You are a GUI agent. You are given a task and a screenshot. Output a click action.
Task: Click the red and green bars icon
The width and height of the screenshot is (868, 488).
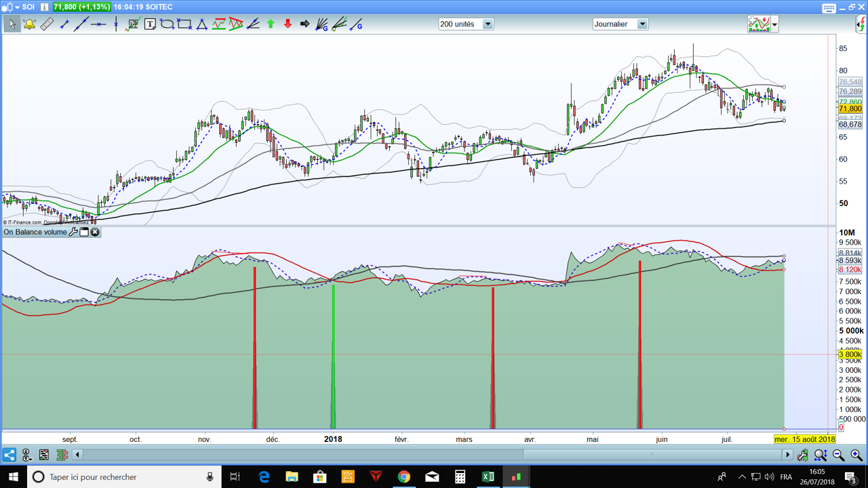click(62, 455)
